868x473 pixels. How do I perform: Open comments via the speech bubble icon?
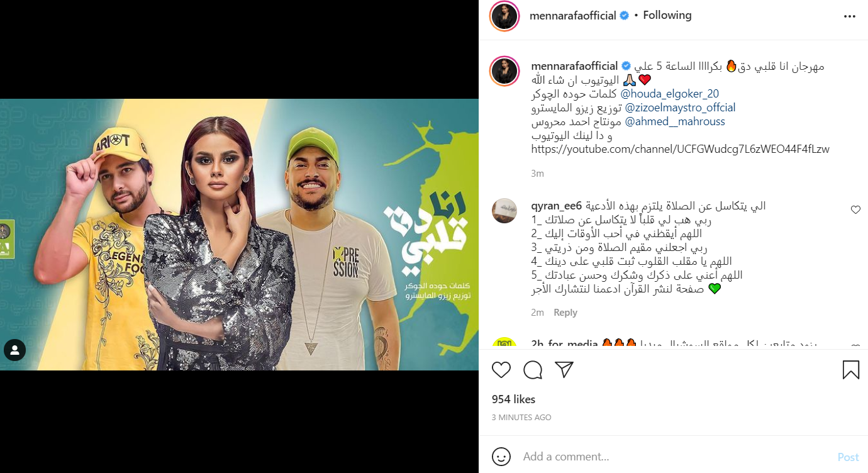pyautogui.click(x=533, y=370)
